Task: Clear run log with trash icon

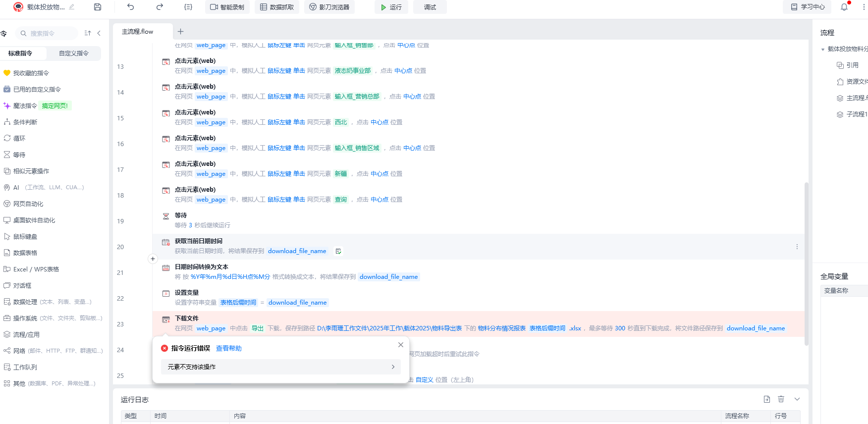Action: click(781, 399)
